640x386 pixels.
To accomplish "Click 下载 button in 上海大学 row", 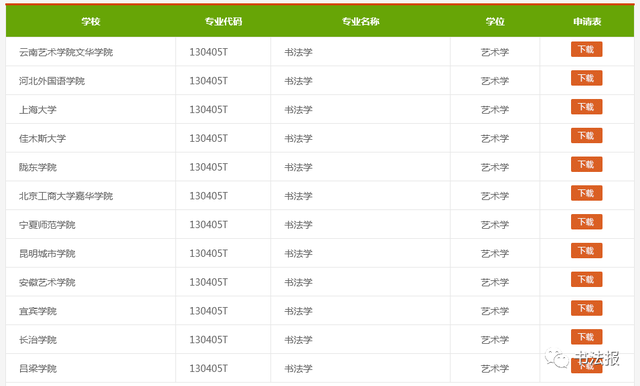I will click(x=586, y=107).
